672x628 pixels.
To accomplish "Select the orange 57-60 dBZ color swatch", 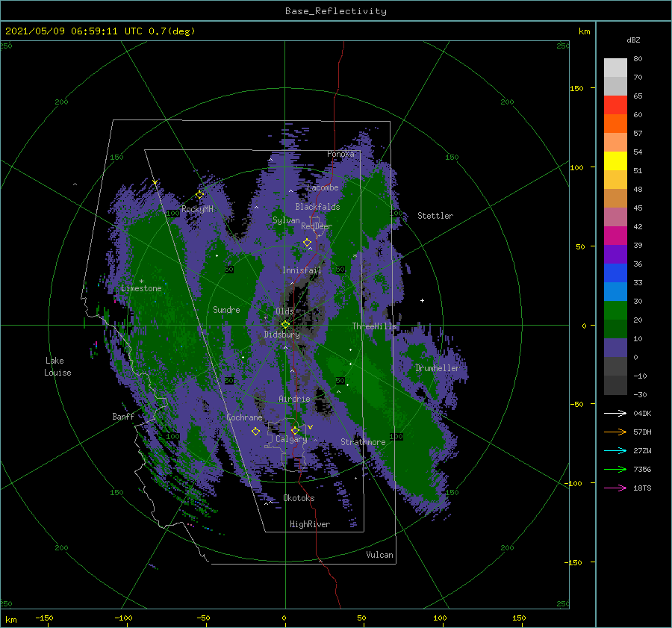I will tap(615, 124).
